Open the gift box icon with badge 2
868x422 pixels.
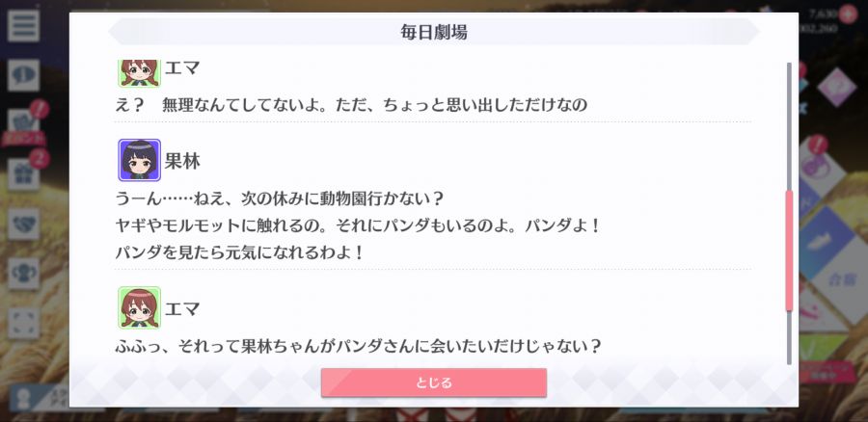[x=23, y=174]
